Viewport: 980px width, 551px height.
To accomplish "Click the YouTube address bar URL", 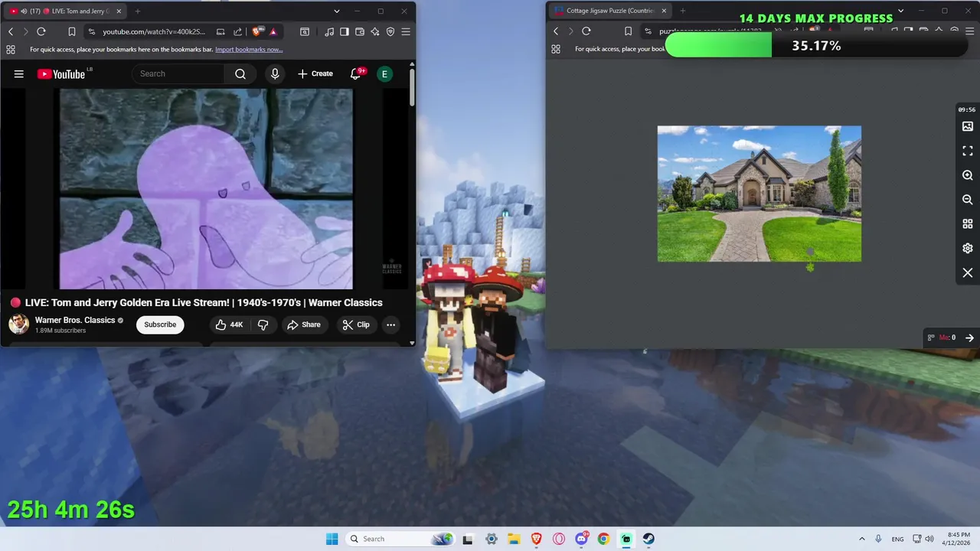I will click(x=154, y=31).
